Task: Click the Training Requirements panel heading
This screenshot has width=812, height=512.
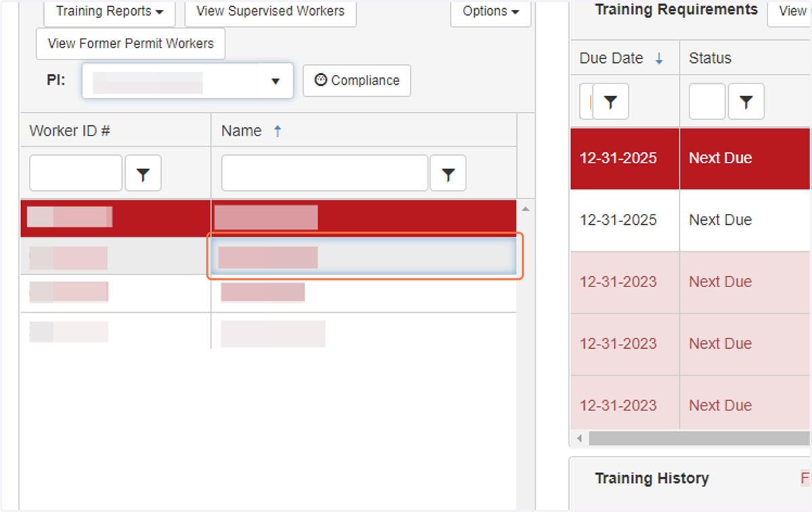Action: [677, 9]
